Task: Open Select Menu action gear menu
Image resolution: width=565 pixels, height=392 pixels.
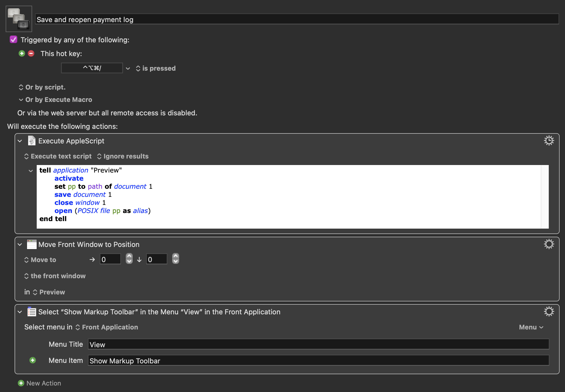Action: [549, 312]
